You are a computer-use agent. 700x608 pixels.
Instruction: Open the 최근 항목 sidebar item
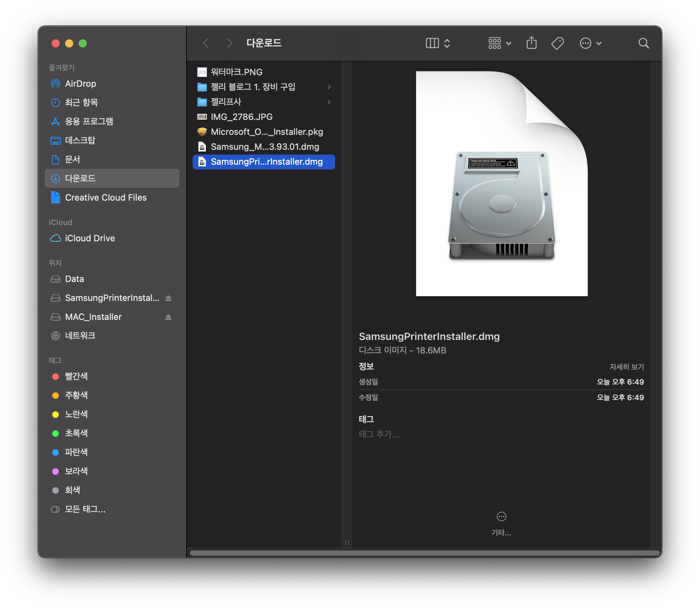point(112,102)
